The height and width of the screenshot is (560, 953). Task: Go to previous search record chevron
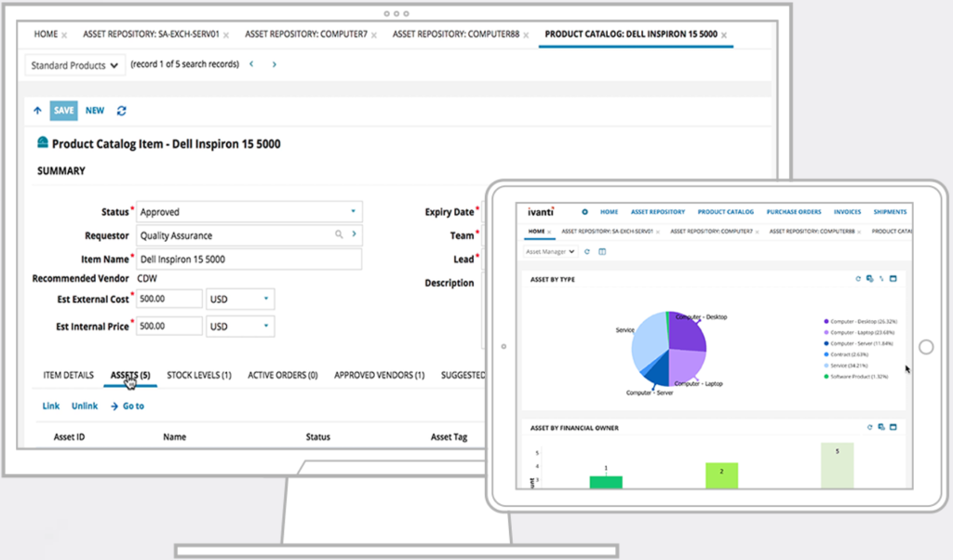(x=251, y=64)
